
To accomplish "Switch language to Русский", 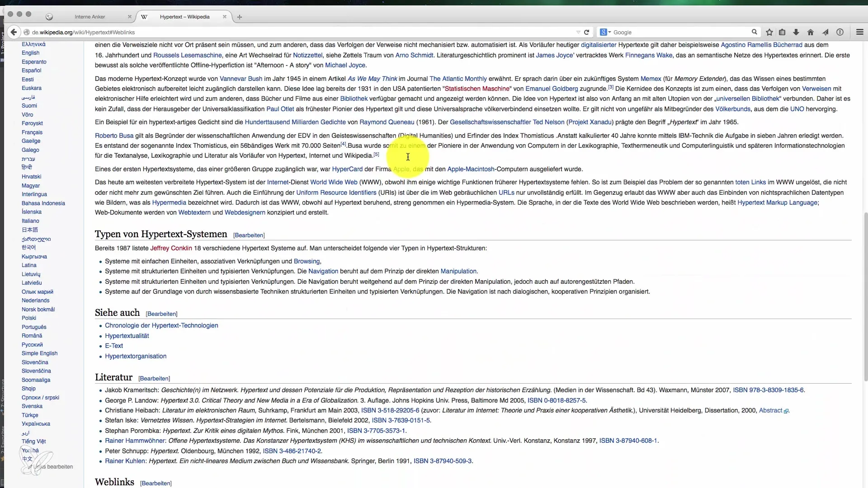I will (32, 345).
